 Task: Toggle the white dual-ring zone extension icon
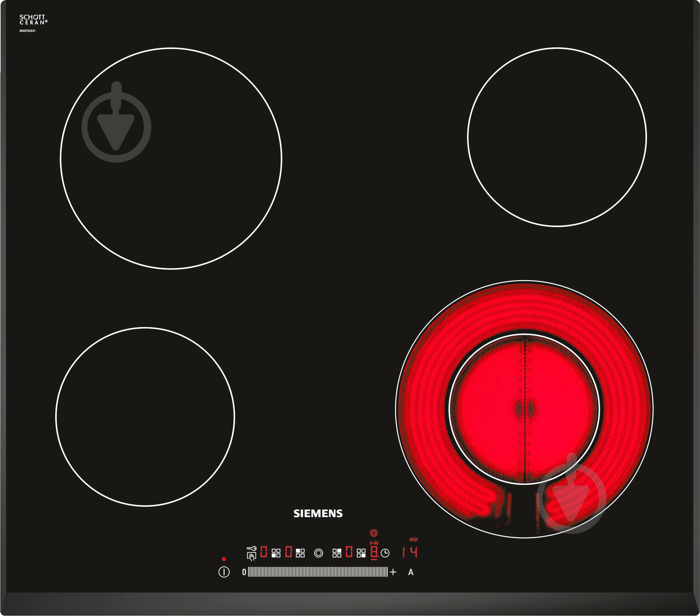click(319, 553)
